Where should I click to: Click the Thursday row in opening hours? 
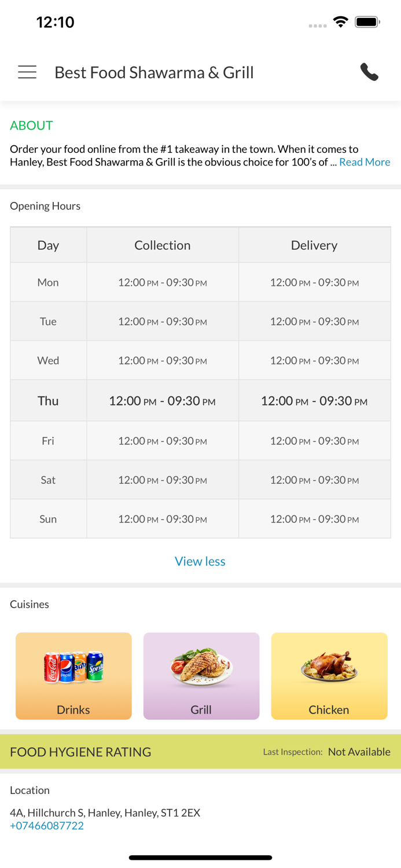200,400
